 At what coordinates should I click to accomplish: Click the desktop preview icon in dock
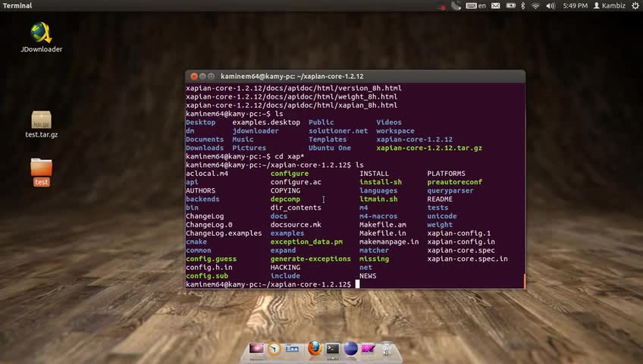256,349
